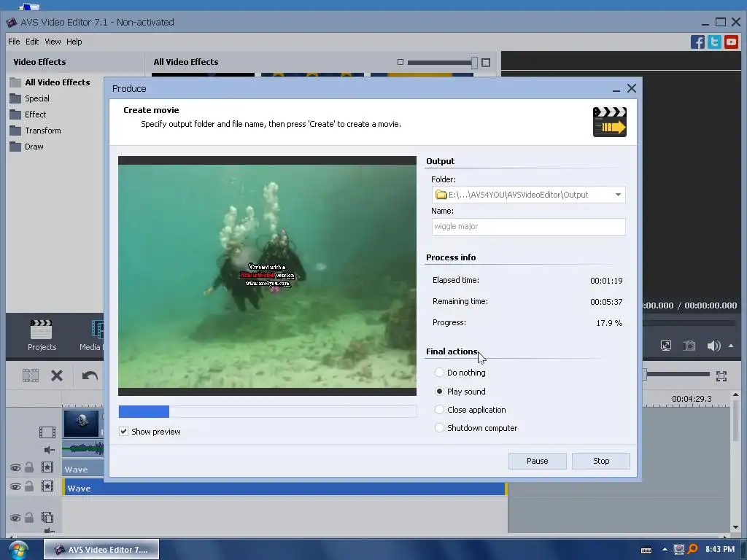Viewport: 747px width, 560px height.
Task: Open the YouTube share icon
Action: pyautogui.click(x=731, y=42)
